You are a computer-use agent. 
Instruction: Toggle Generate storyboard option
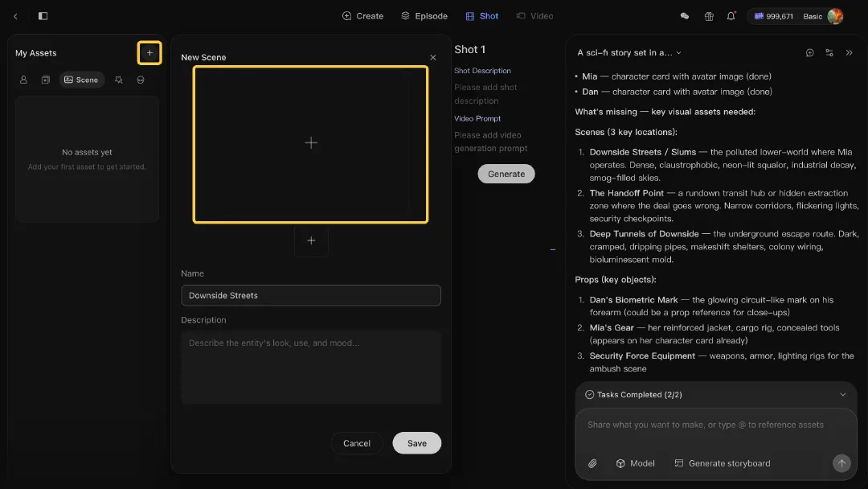pyautogui.click(x=722, y=463)
